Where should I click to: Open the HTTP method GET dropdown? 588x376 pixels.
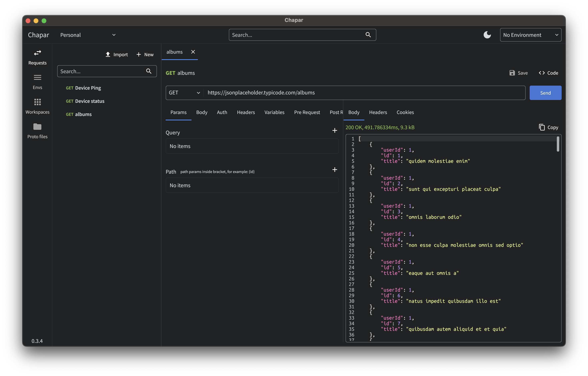[x=184, y=93]
